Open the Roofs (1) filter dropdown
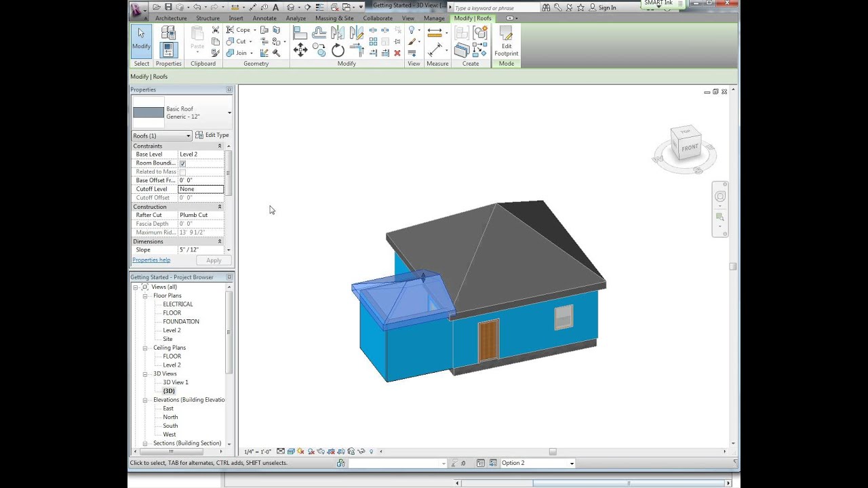The width and height of the screenshot is (868, 488). 161,136
